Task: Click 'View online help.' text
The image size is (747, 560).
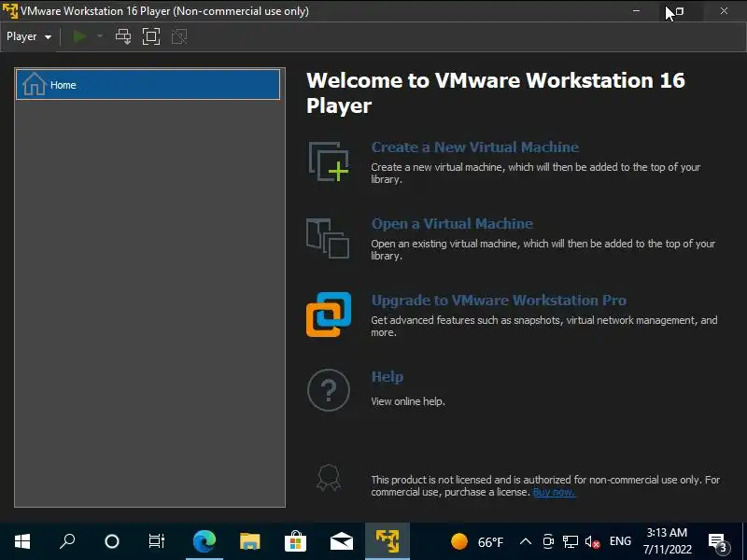Action: point(408,401)
